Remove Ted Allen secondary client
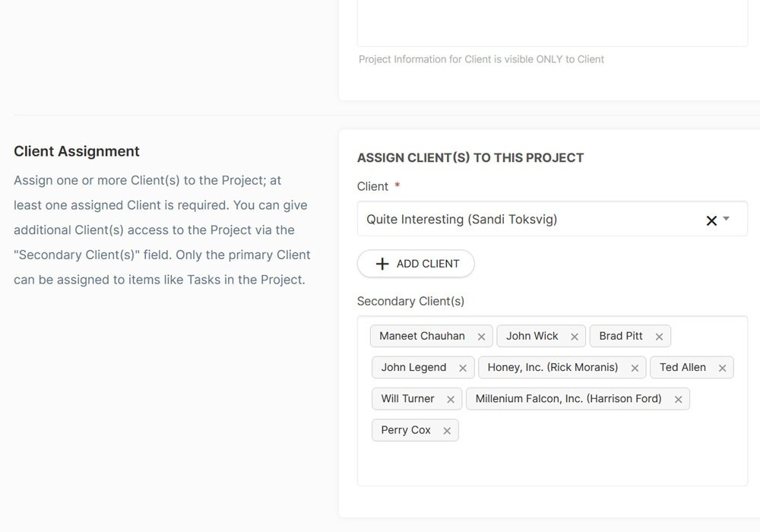 (x=722, y=368)
